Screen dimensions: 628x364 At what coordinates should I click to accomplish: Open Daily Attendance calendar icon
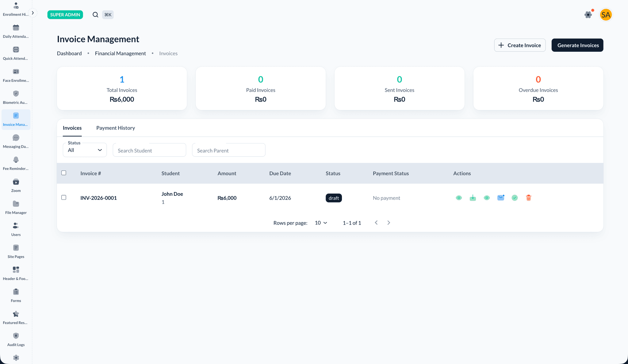click(16, 28)
